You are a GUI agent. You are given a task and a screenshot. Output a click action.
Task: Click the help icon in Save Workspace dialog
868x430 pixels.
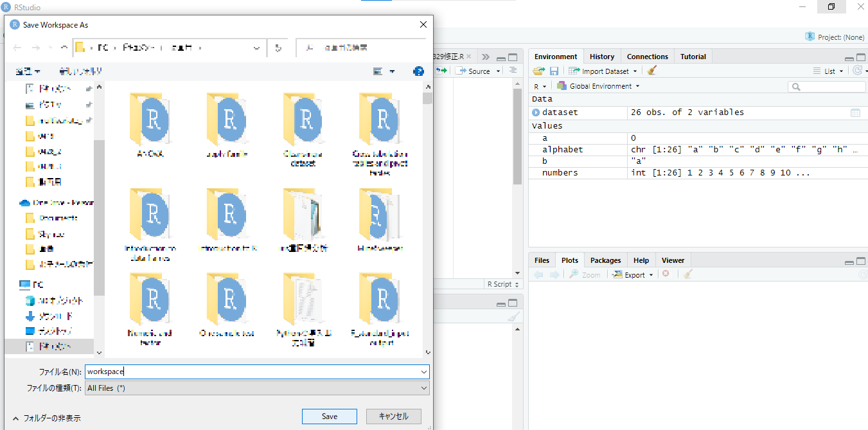click(x=418, y=71)
